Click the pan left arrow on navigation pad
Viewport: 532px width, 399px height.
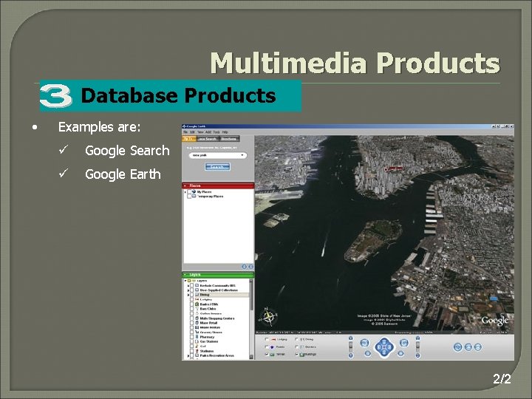(x=378, y=347)
